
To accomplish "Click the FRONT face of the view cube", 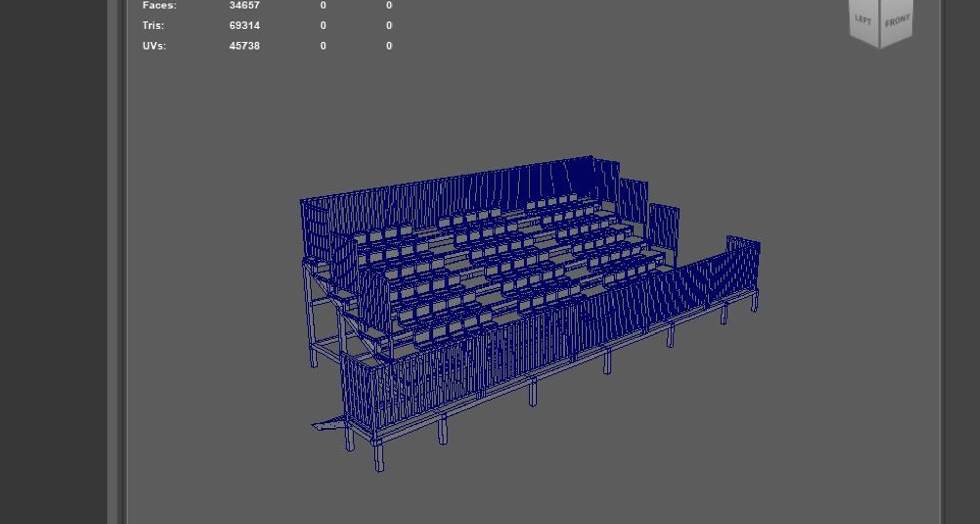I will coord(897,21).
